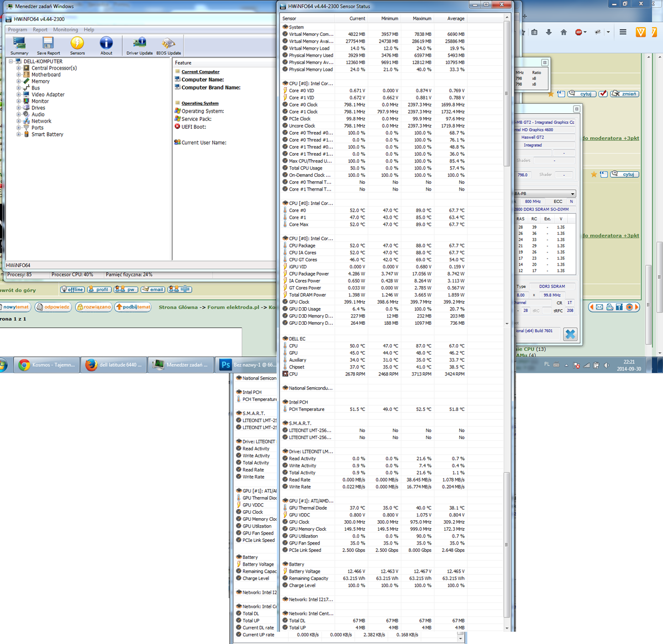Click the podbijtemat button
Image resolution: width=663 pixels, height=644 pixels.
coord(133,307)
